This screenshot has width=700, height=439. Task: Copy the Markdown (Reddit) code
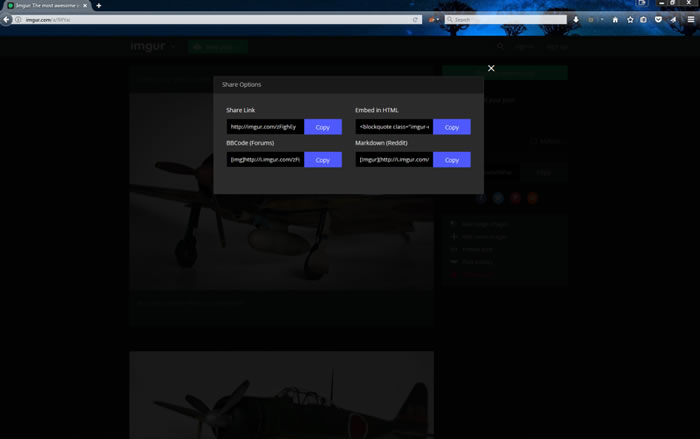click(452, 159)
